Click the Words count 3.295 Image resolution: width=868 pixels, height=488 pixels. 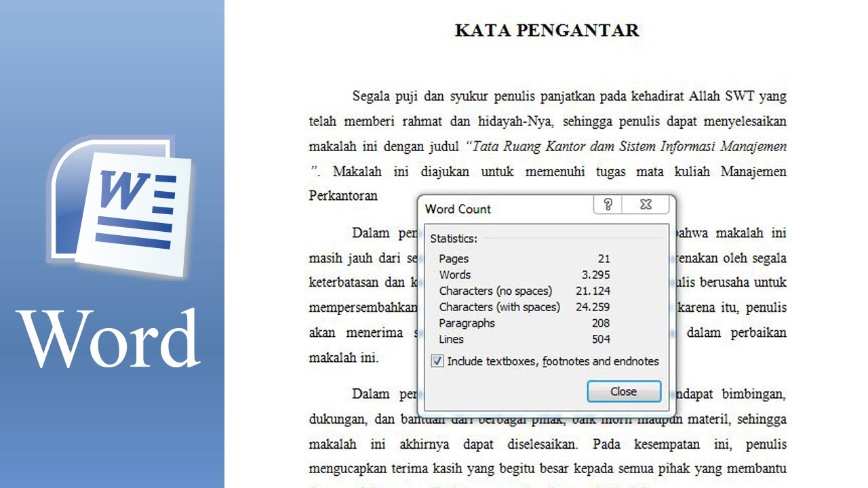tap(595, 274)
